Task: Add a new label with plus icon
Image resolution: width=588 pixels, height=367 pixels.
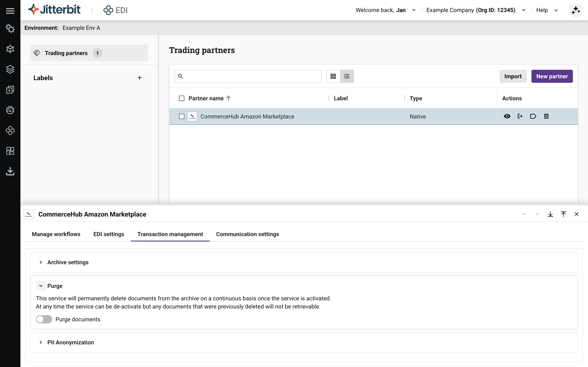Action: tap(139, 78)
